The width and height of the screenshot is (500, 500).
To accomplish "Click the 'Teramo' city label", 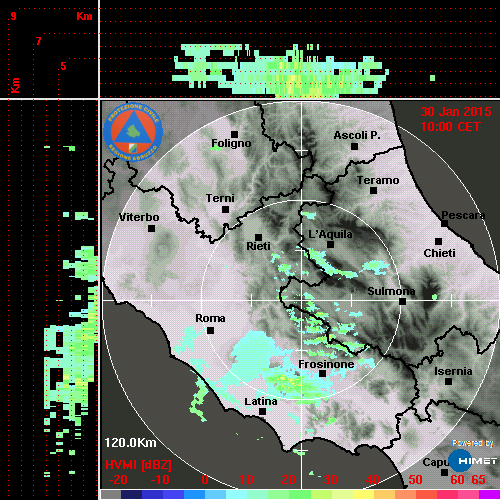I will coord(378,180).
